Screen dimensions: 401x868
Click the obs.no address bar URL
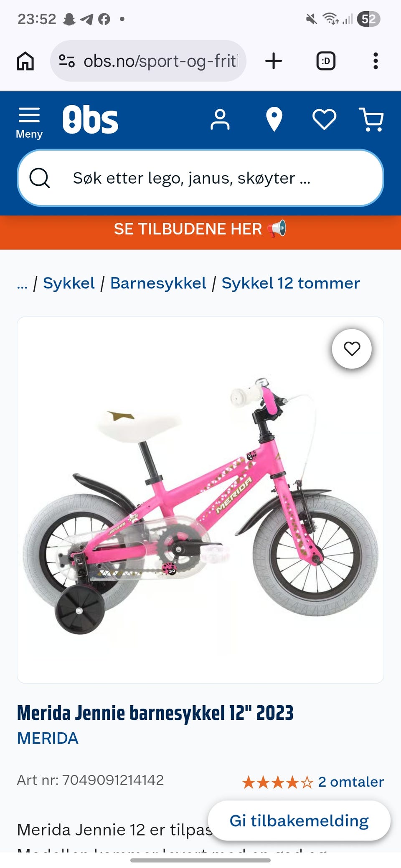[161, 61]
